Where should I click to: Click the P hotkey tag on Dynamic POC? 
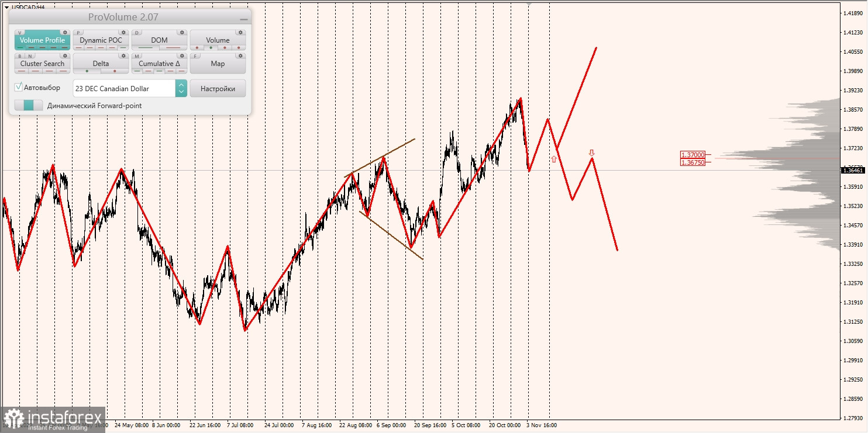79,33
